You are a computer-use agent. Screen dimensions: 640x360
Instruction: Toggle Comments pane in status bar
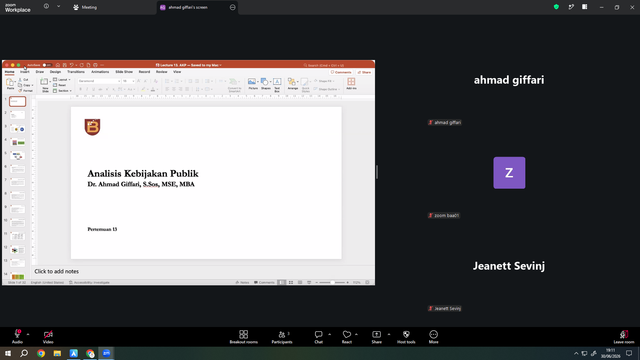pos(264,282)
